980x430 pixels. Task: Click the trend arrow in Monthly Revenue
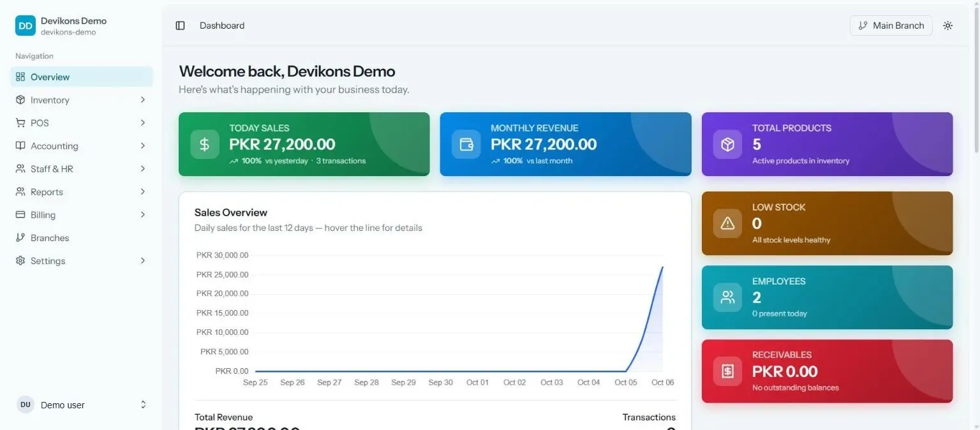pos(496,161)
